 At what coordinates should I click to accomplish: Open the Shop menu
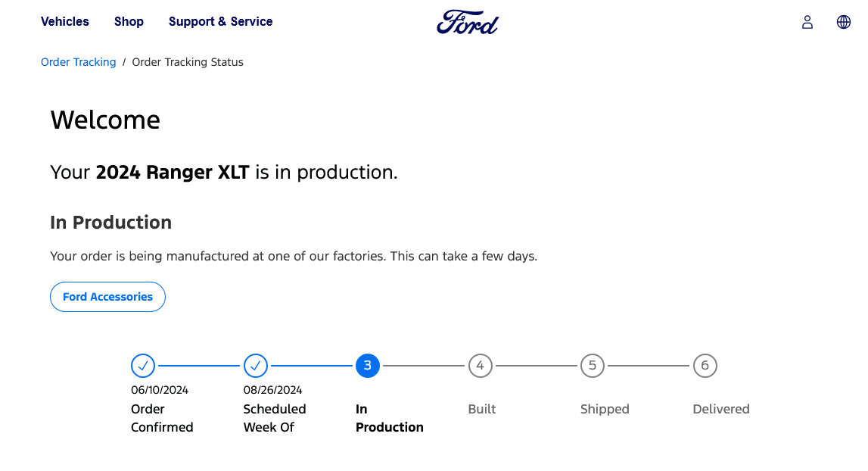(x=129, y=22)
